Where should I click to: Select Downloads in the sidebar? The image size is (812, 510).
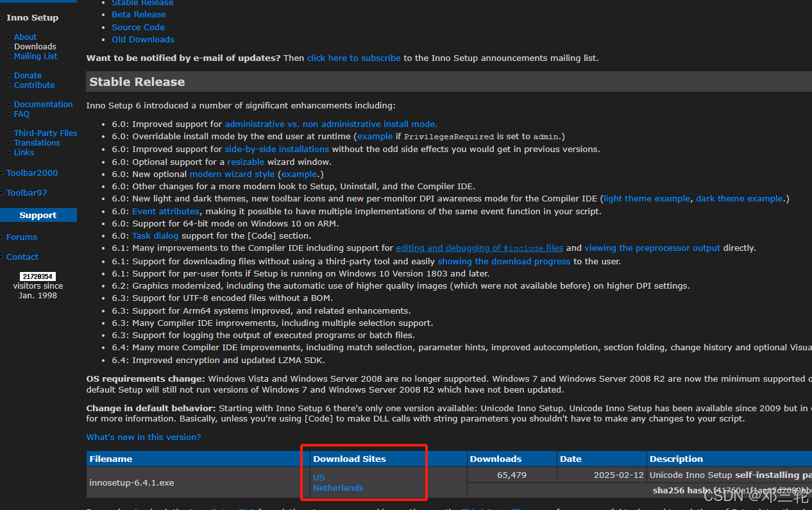point(35,46)
